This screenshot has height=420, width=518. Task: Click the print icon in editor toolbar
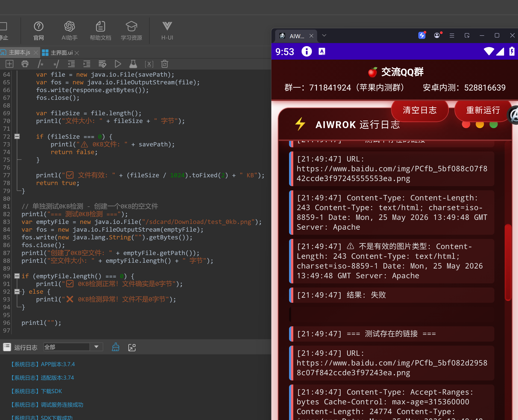[x=25, y=64]
